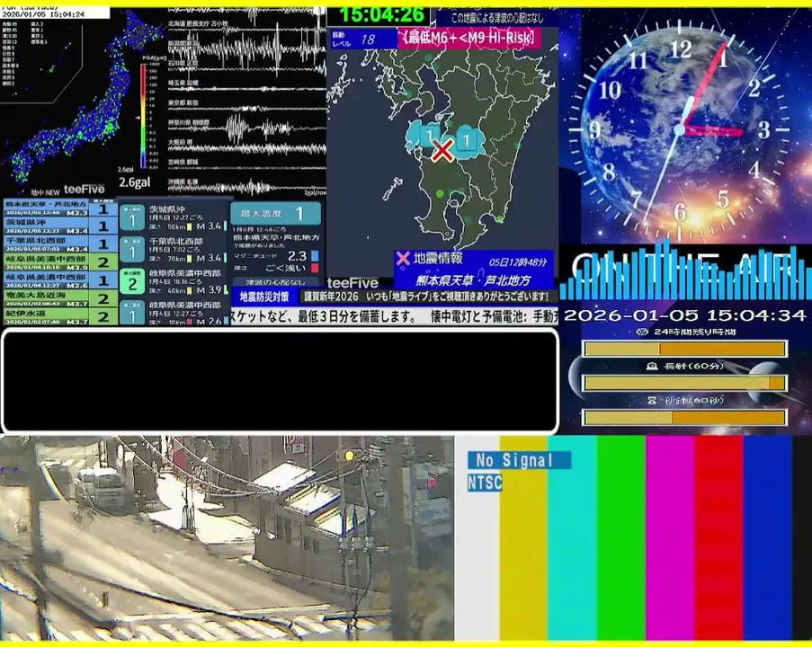
Task: Click the magenta bar in the test pattern
Action: coord(670,538)
